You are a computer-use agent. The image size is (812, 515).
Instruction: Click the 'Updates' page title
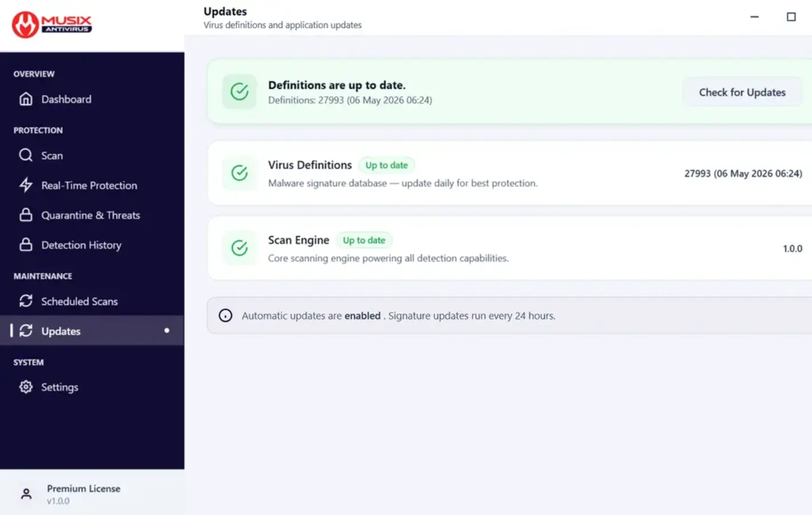pos(225,11)
